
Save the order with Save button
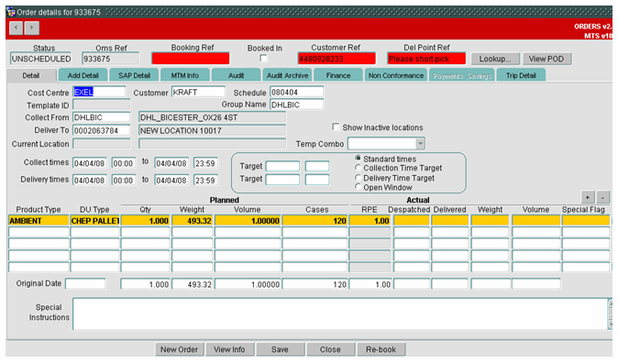coord(280,349)
